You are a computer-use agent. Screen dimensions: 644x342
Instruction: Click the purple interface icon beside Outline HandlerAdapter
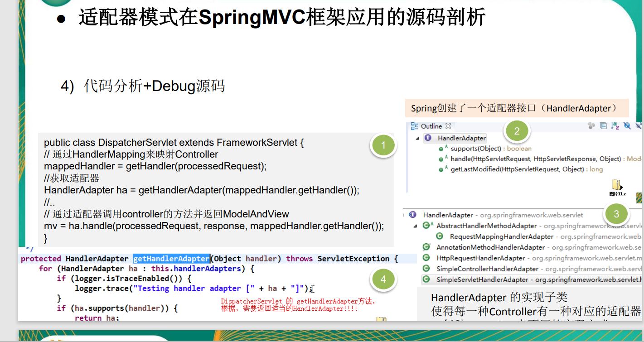coord(428,138)
